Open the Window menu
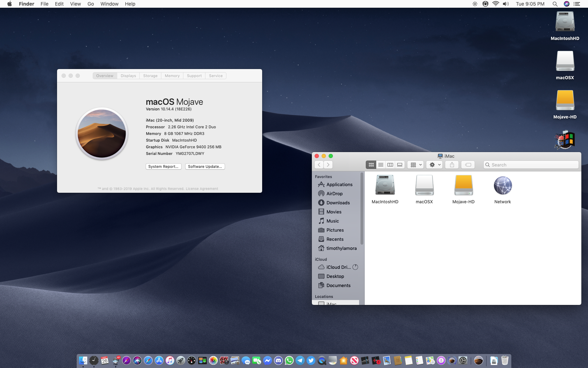Image resolution: width=588 pixels, height=368 pixels. [109, 4]
